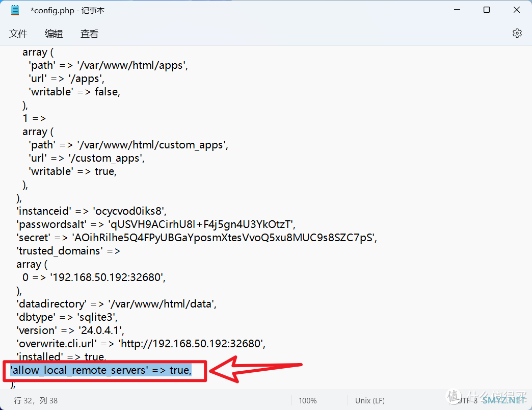Viewport: 532px width, 410px height.
Task: Maximize the Notepad window
Action: (487, 10)
